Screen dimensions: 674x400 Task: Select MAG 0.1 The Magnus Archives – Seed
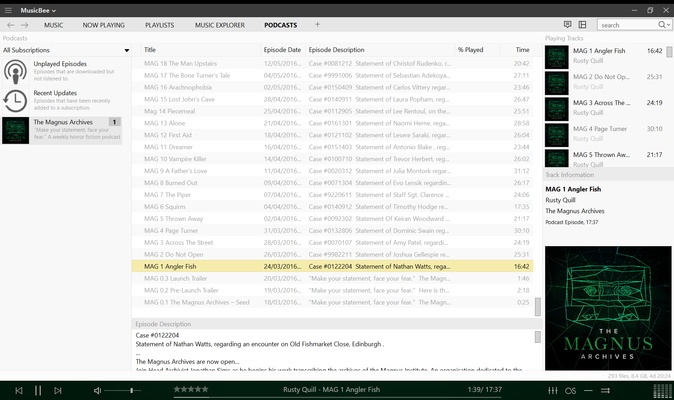[332, 302]
